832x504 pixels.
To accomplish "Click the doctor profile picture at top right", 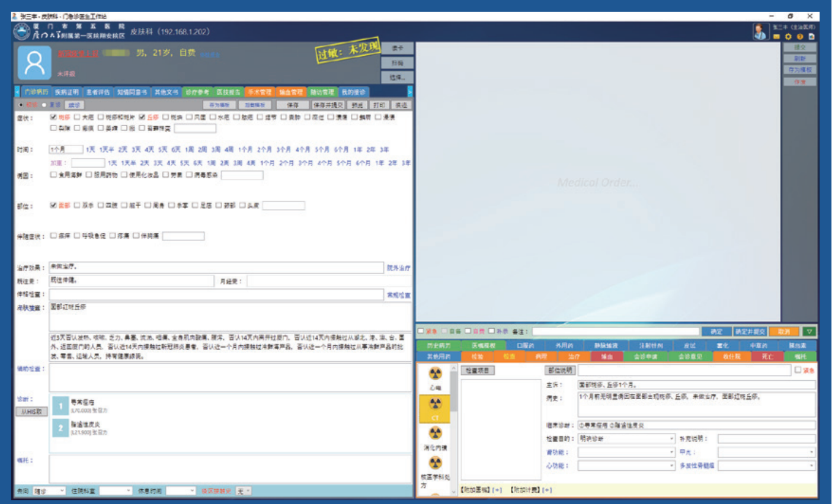I will [x=760, y=31].
